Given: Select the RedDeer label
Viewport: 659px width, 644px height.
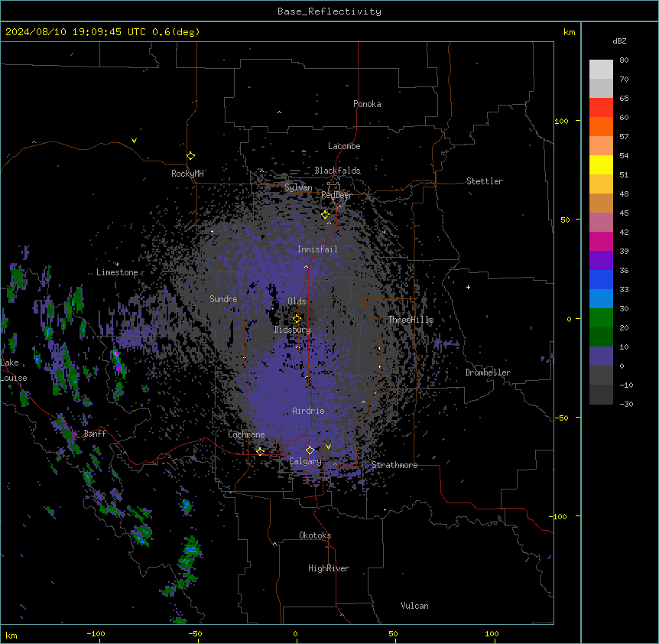Looking at the screenshot, I should (x=336, y=195).
